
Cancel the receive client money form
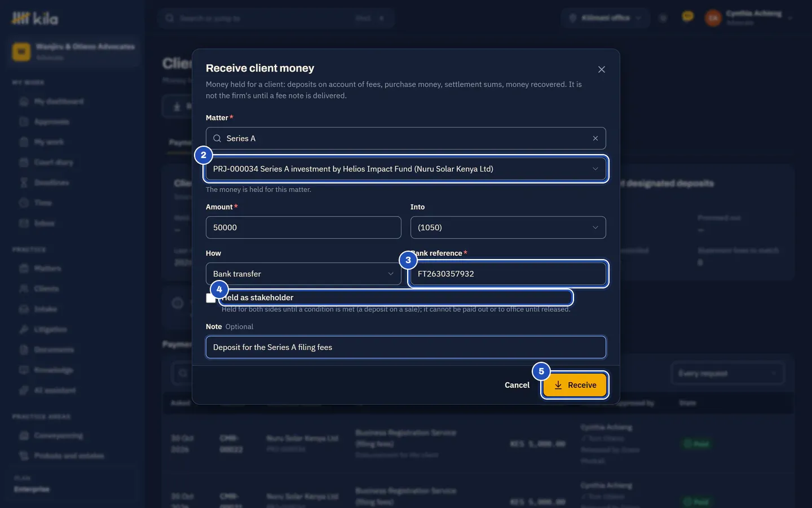pyautogui.click(x=517, y=385)
